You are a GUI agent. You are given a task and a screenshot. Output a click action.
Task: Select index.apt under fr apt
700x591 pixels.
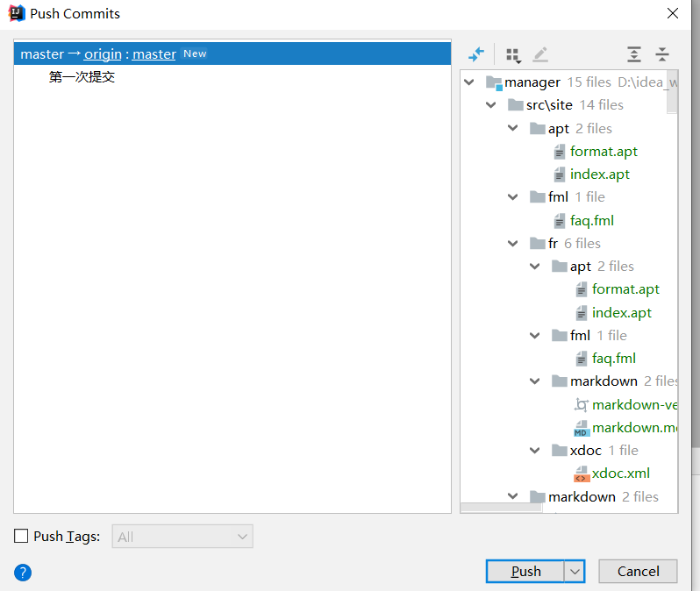point(621,312)
